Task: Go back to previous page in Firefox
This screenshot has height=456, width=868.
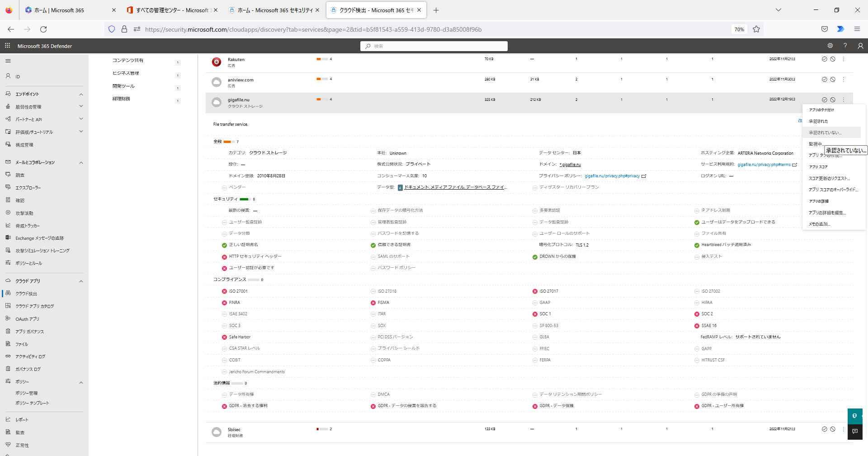Action: pyautogui.click(x=11, y=29)
